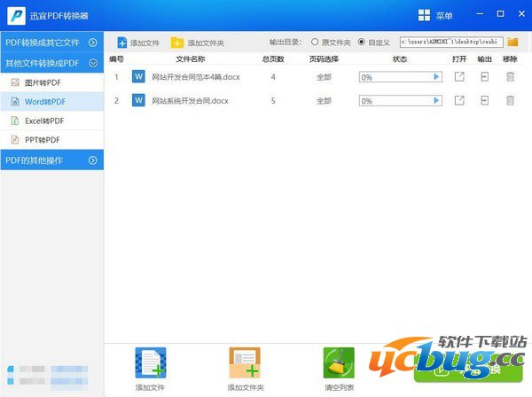
Task: Click the 添加文件 toolbar icon at top
Action: click(x=122, y=43)
